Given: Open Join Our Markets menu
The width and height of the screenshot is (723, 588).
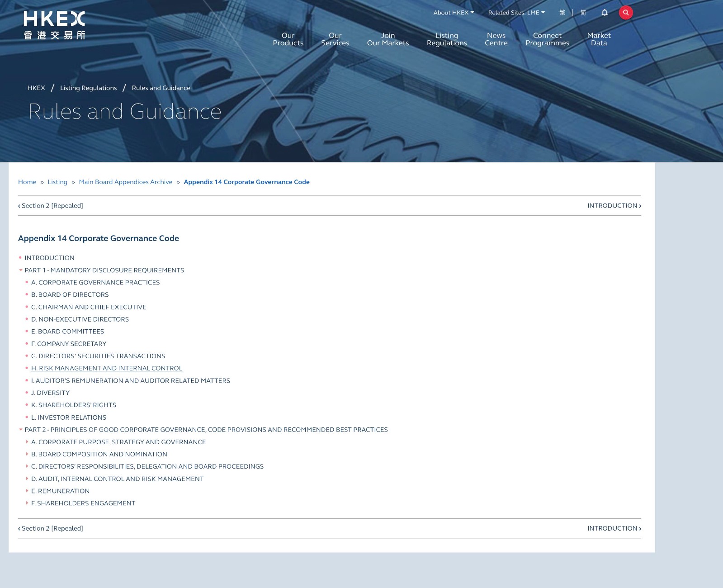Looking at the screenshot, I should tap(388, 39).
